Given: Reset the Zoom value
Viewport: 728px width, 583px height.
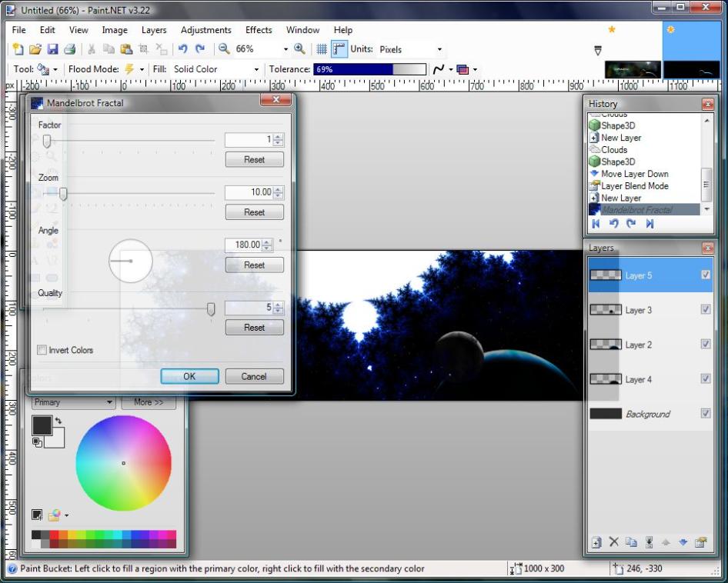Looking at the screenshot, I should [x=254, y=212].
